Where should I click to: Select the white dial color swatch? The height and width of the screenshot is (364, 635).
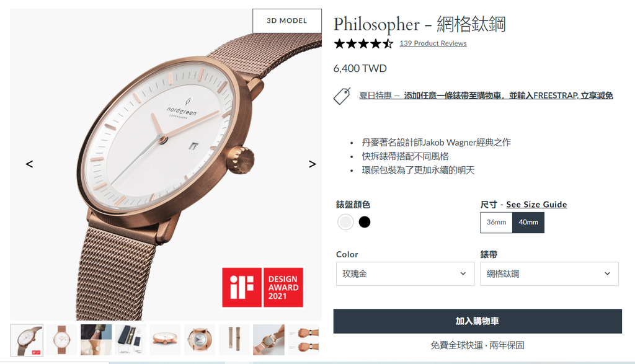(x=345, y=222)
